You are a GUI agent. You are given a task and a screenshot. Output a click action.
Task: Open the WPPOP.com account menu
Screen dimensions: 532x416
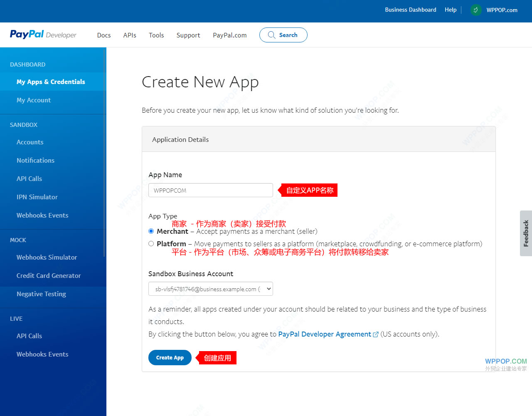click(x=502, y=10)
